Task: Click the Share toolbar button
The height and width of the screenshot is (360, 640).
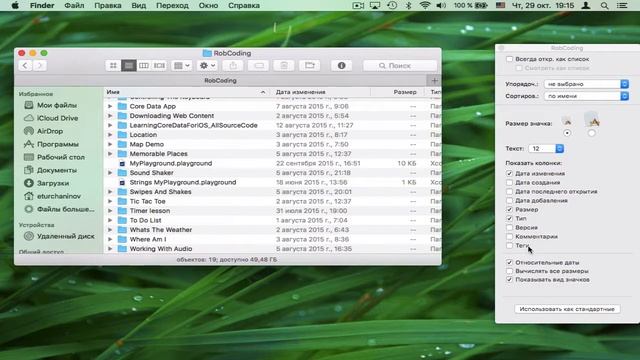Action: pos(233,65)
